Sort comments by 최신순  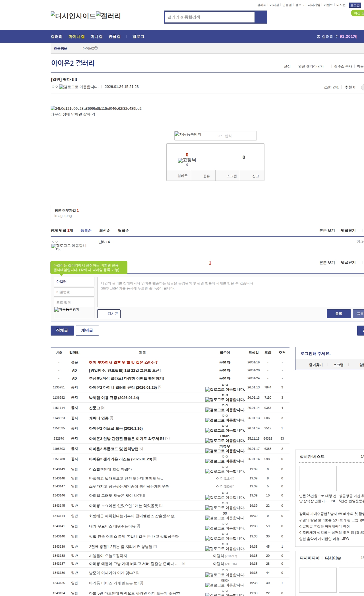point(105,231)
